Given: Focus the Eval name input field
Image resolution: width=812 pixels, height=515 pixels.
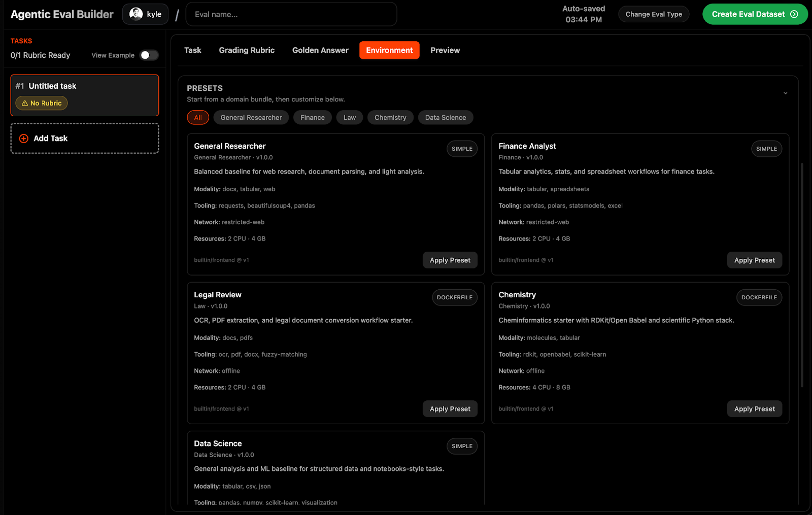Looking at the screenshot, I should point(291,14).
